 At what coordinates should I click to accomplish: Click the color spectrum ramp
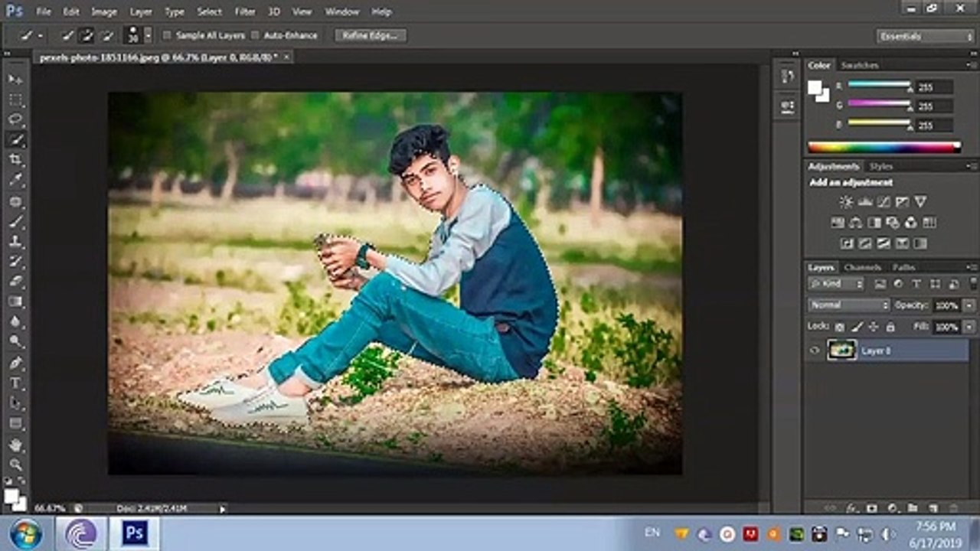(884, 147)
